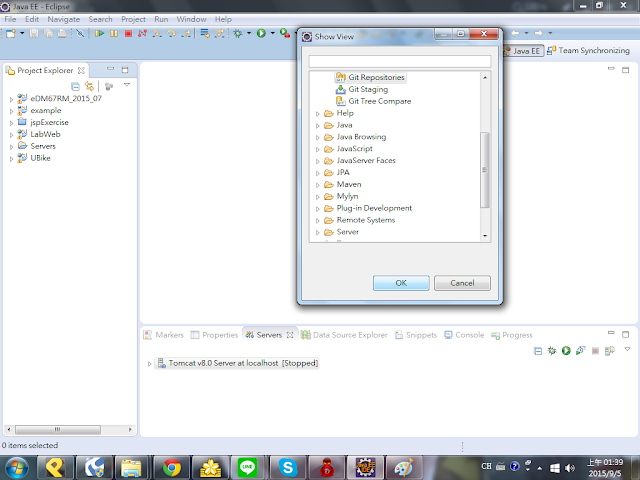Image resolution: width=640 pixels, height=480 pixels.
Task: Expand the UBike project node
Action: click(11, 159)
